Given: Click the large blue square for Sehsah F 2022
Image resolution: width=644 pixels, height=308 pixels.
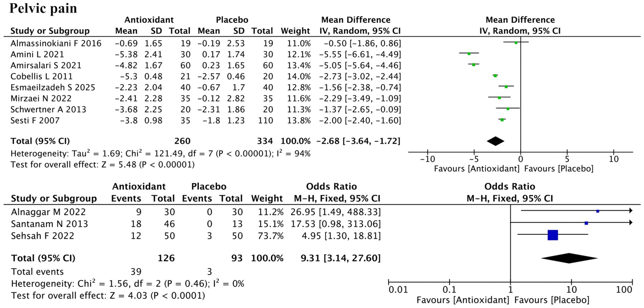Looking at the screenshot, I should [x=553, y=235].
